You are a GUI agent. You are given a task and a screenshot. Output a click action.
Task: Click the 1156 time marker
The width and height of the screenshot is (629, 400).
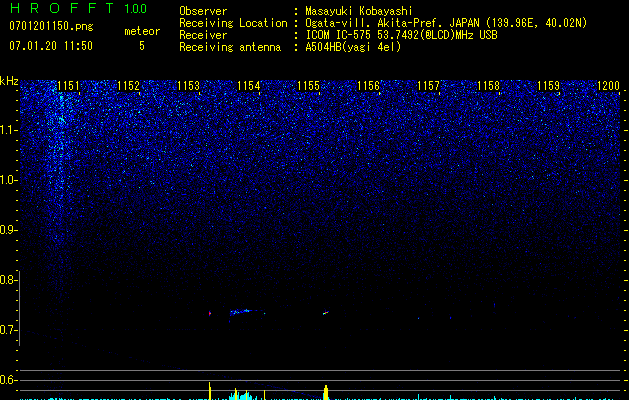pos(369,86)
